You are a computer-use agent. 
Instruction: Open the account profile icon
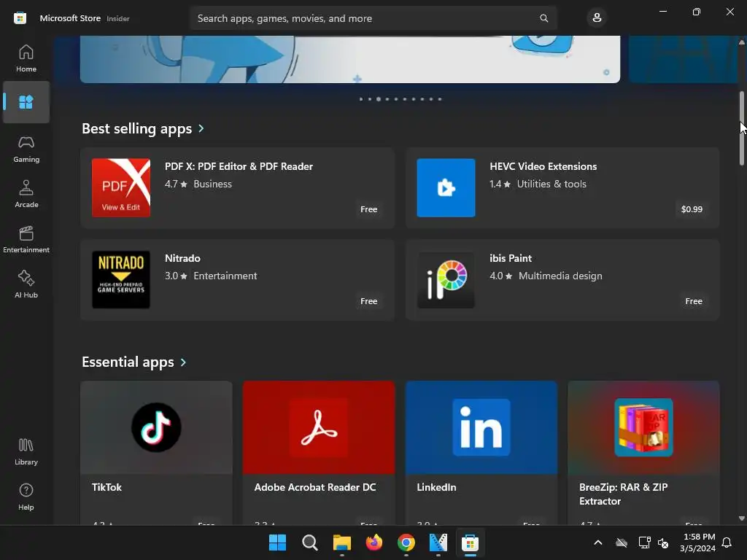(x=597, y=18)
